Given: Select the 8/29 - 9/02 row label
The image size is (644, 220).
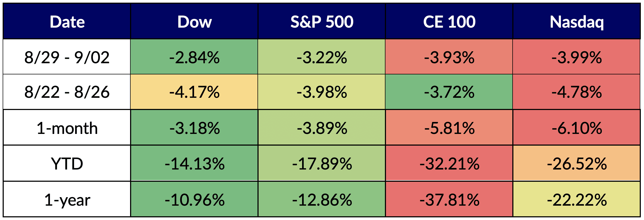Looking at the screenshot, I should (x=67, y=57).
